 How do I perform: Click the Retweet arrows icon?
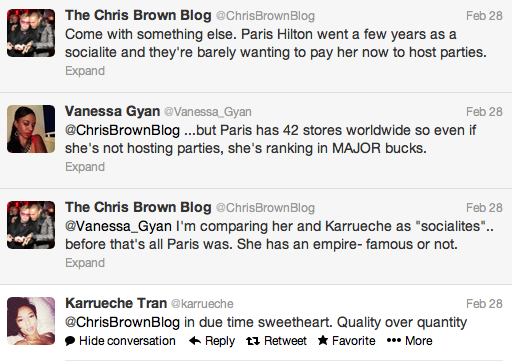click(253, 341)
